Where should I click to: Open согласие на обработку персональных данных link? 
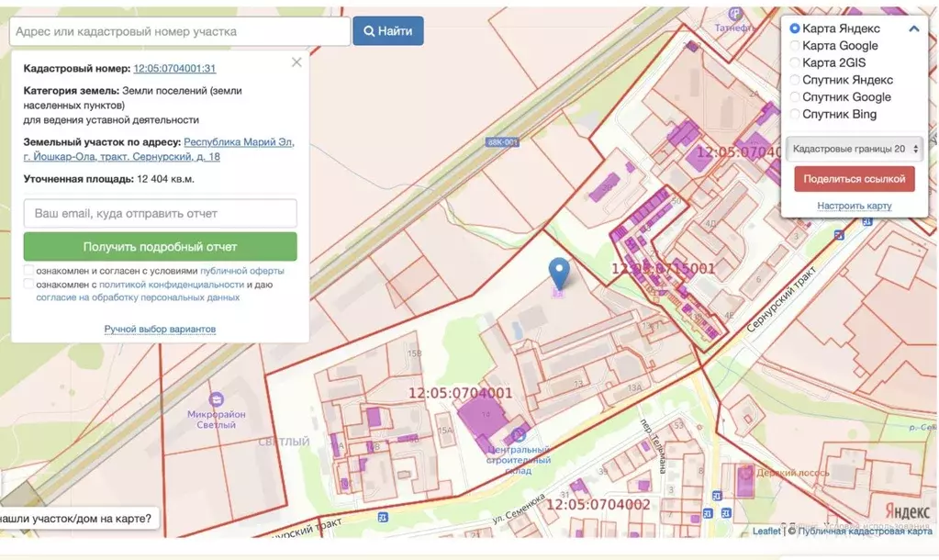pyautogui.click(x=138, y=297)
